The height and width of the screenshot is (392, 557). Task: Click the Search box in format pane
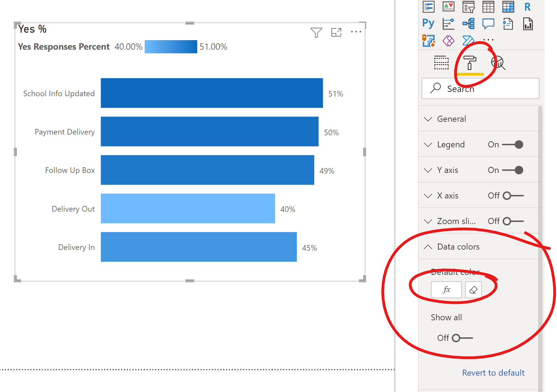(x=481, y=88)
